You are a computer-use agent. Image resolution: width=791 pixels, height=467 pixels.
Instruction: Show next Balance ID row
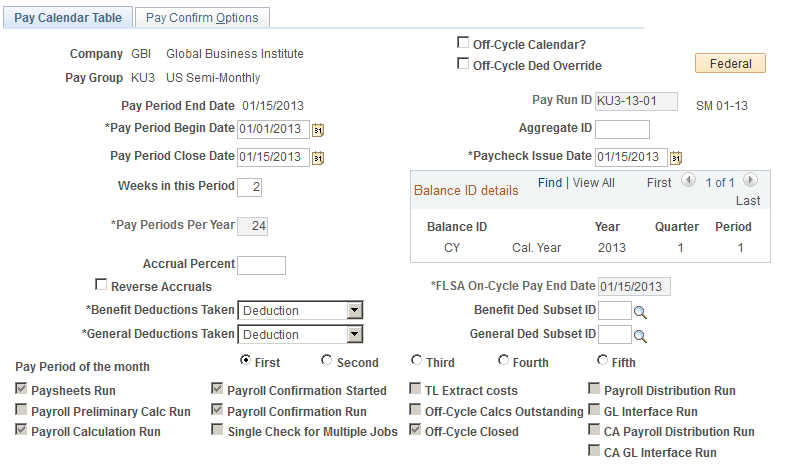pyautogui.click(x=750, y=180)
